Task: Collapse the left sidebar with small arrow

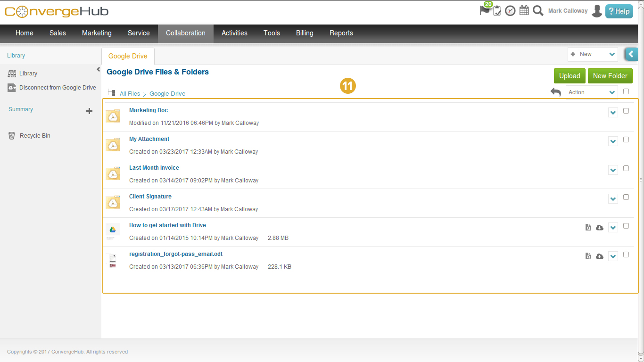Action: click(x=98, y=70)
